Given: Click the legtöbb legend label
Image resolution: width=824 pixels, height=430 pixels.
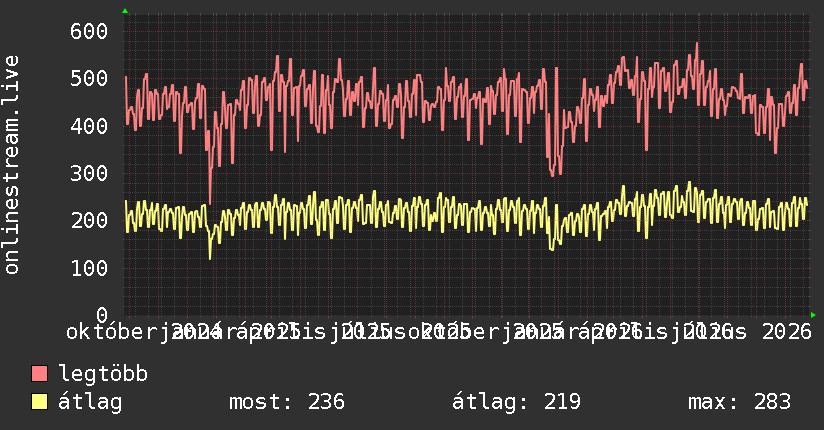Looking at the screenshot, I should (103, 374).
